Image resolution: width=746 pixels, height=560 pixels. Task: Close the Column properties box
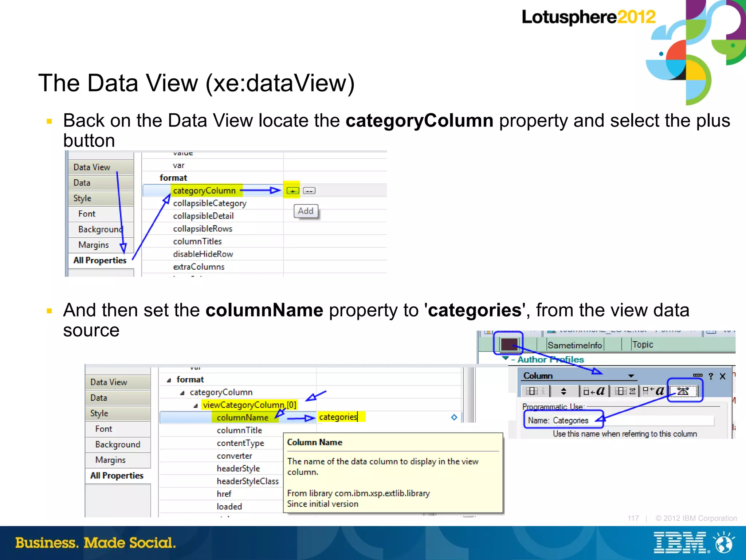[x=723, y=376]
